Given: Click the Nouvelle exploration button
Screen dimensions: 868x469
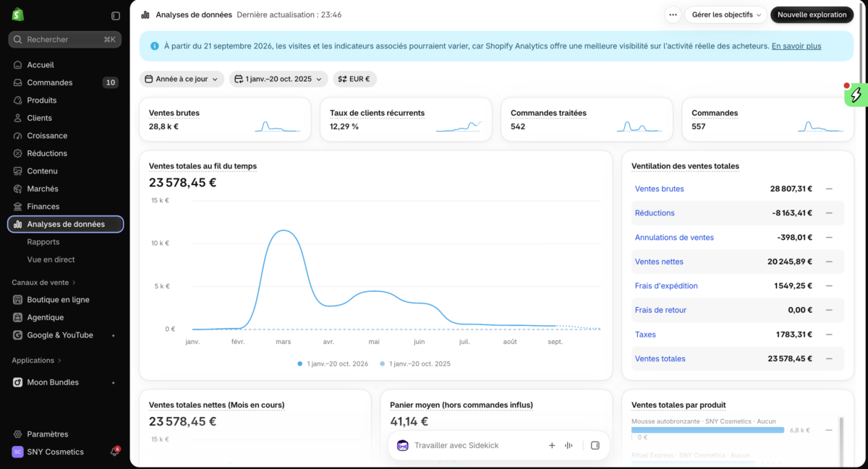Looking at the screenshot, I should coord(812,14).
